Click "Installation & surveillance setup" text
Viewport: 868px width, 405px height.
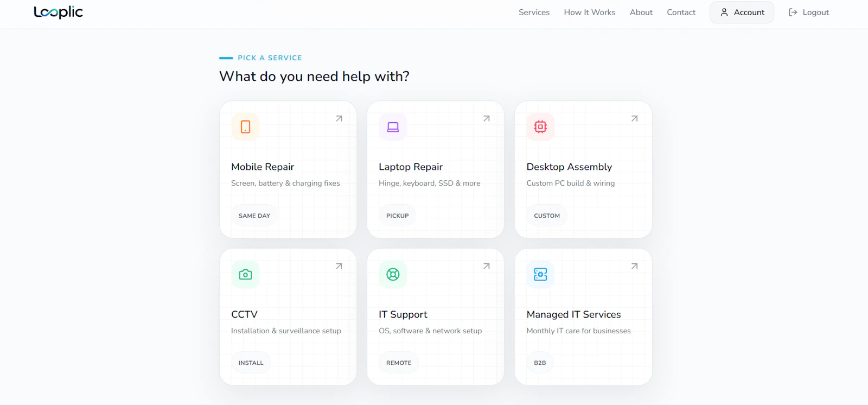pos(286,331)
